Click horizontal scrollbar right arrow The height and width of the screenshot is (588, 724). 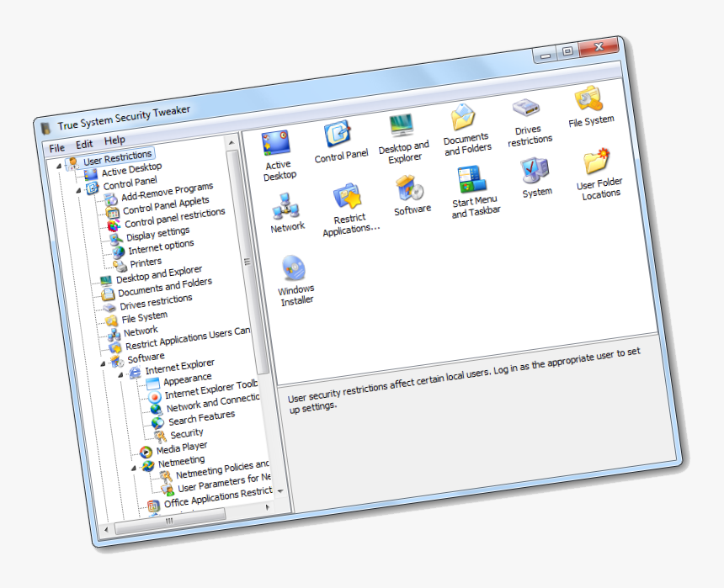click(268, 506)
